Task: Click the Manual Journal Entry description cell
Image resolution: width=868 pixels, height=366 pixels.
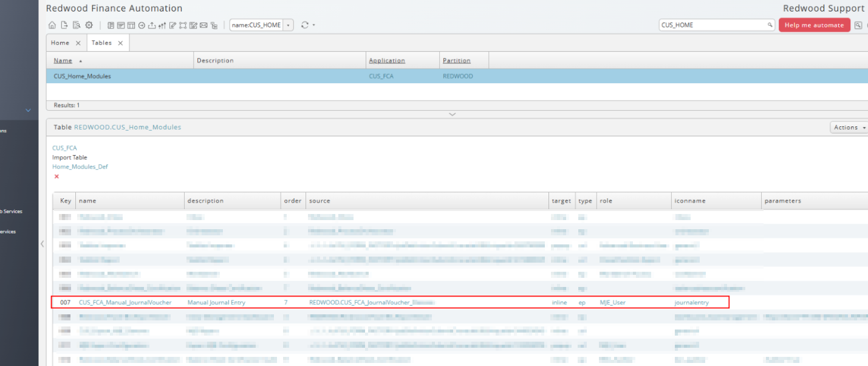Action: [x=216, y=302]
